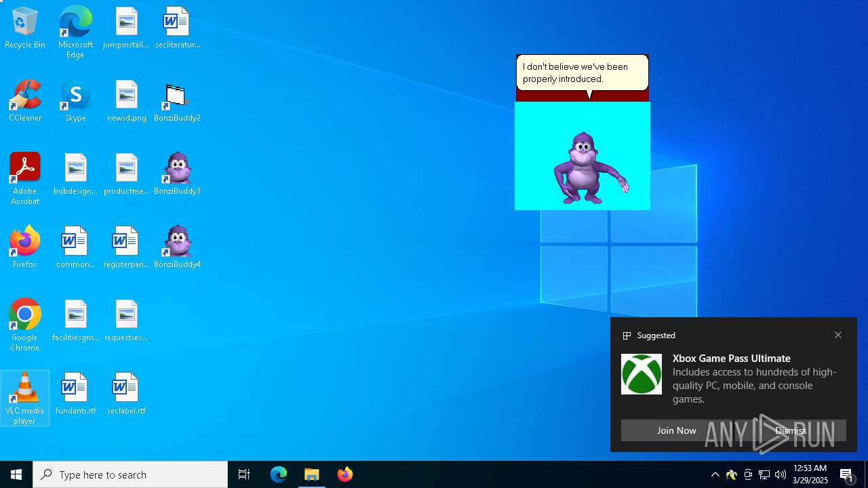Click Join Now in Xbox notification

[676, 430]
